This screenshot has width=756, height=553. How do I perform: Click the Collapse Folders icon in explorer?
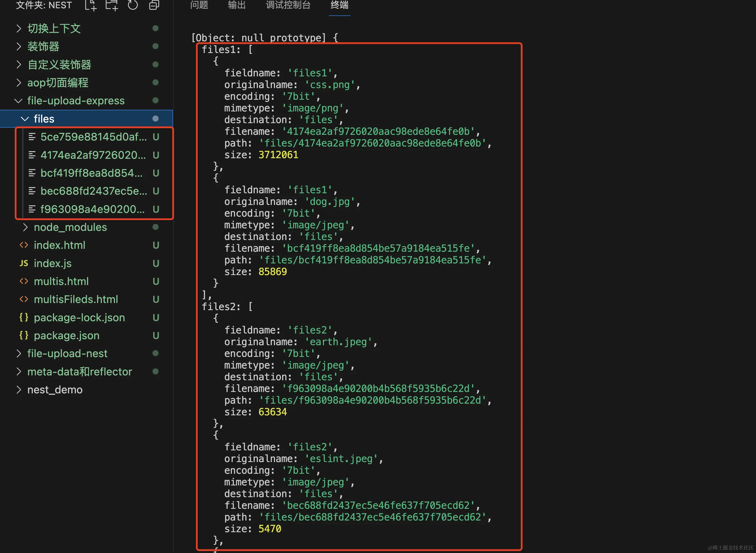point(154,5)
